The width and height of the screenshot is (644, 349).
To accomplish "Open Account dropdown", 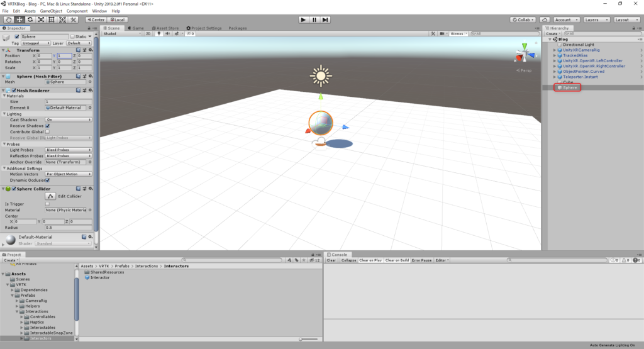I will (x=567, y=19).
